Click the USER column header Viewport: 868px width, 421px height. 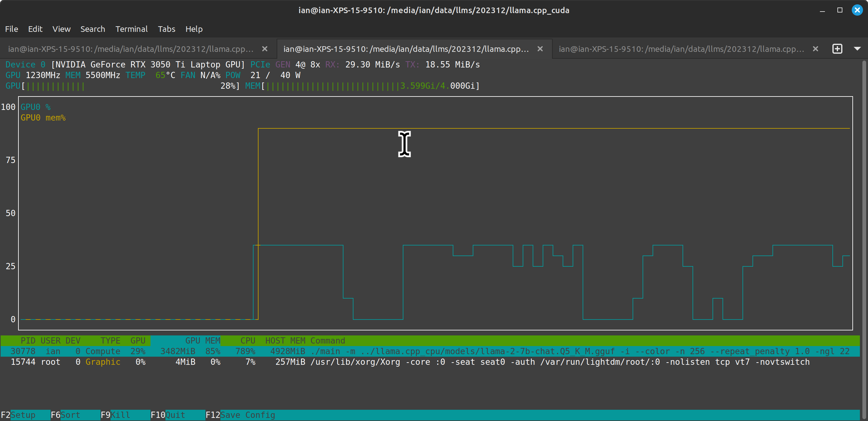pyautogui.click(x=51, y=341)
